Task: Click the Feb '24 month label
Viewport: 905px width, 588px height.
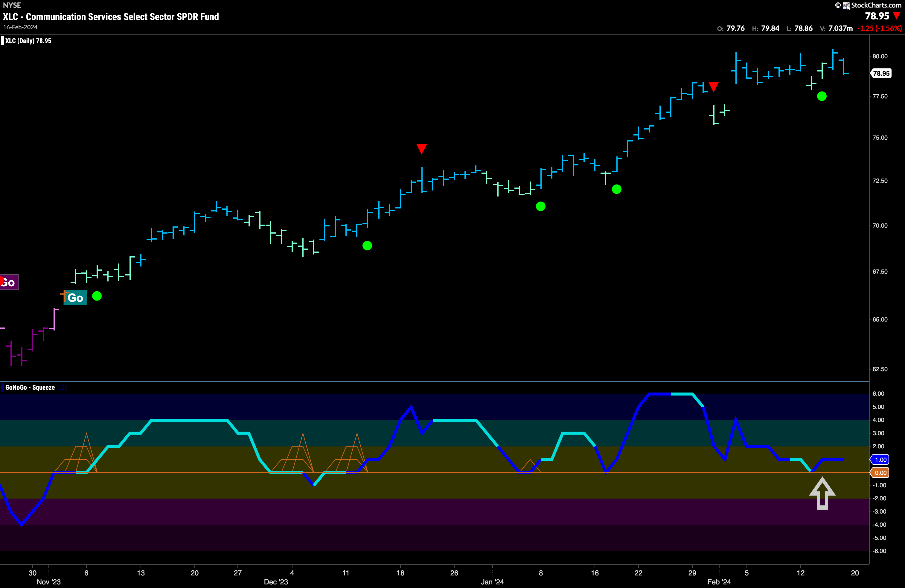Action: pos(719,582)
